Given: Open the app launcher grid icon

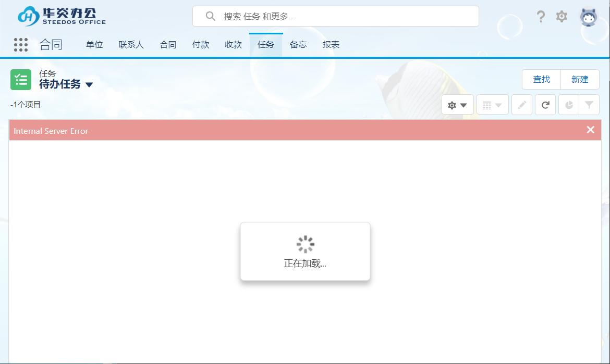Looking at the screenshot, I should (21, 45).
